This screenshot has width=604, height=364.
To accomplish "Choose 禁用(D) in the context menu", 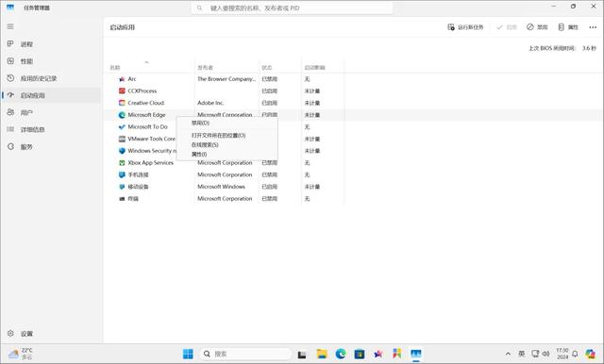I will (x=226, y=123).
